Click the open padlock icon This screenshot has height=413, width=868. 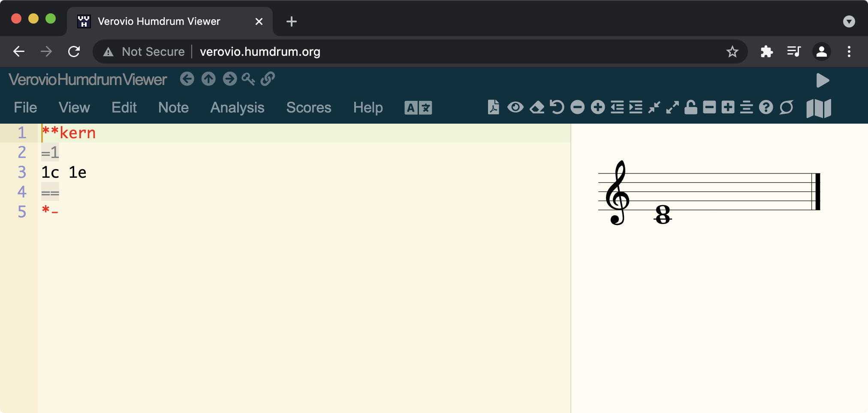pyautogui.click(x=690, y=107)
